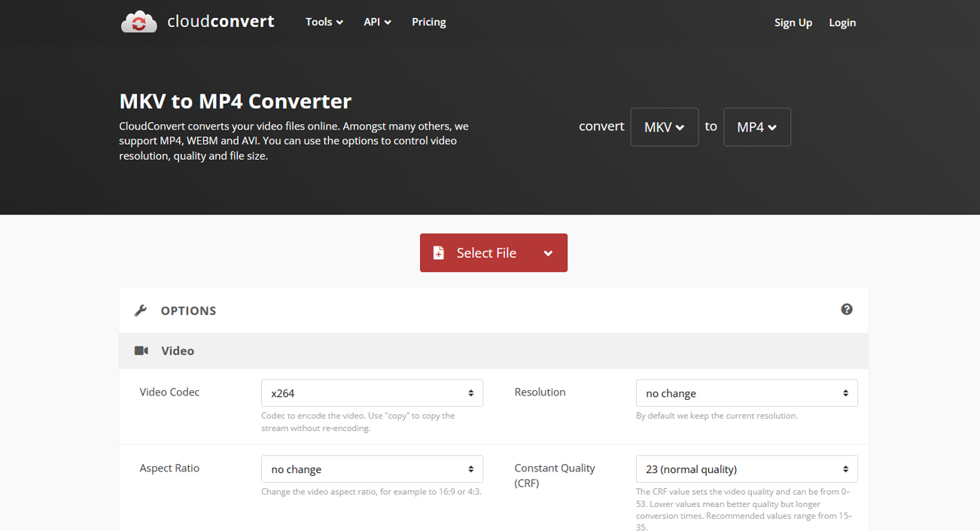Go to the Pricing page
The image size is (980, 531).
click(428, 23)
